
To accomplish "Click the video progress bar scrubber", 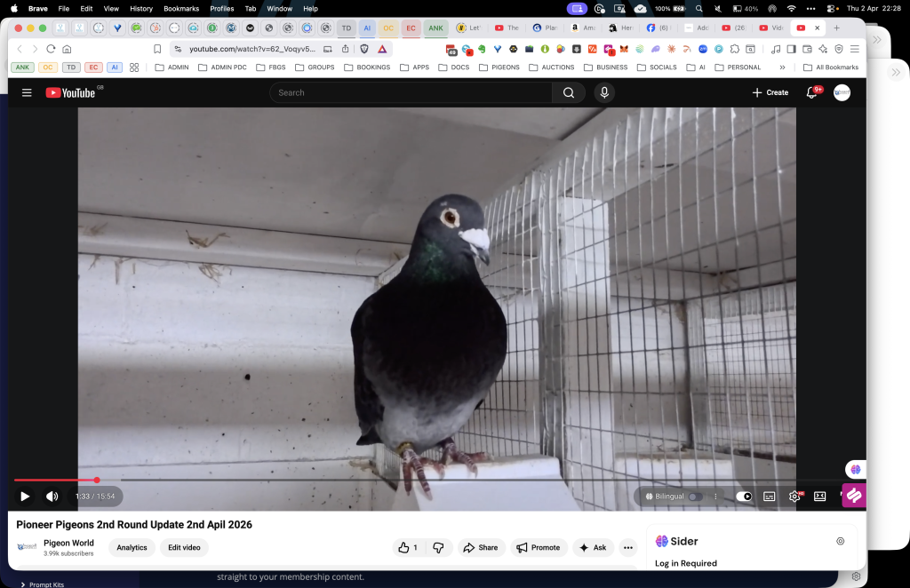I will coord(97,481).
